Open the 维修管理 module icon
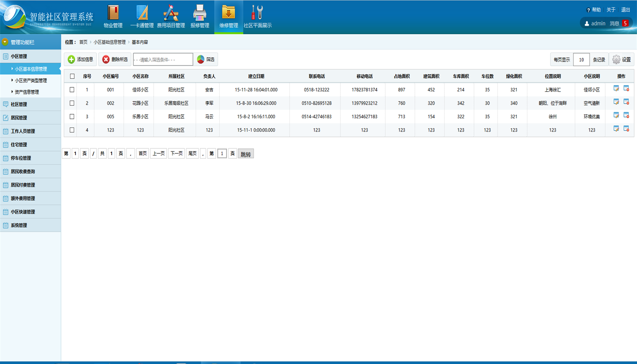This screenshot has height=364, width=637. (x=228, y=12)
